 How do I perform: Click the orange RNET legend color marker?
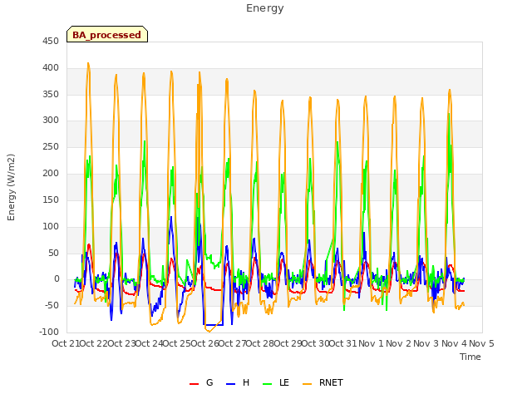307,384
